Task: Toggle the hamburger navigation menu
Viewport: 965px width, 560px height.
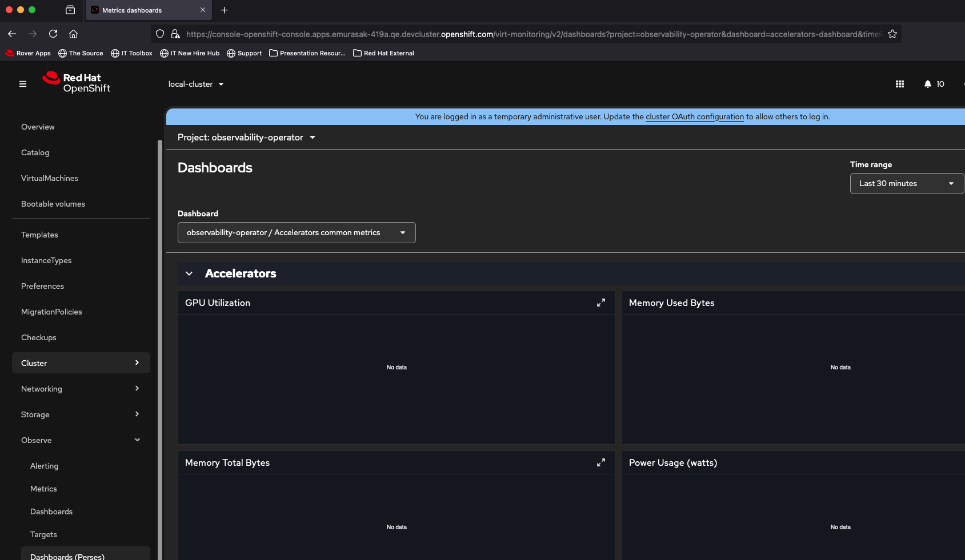Action: (23, 84)
